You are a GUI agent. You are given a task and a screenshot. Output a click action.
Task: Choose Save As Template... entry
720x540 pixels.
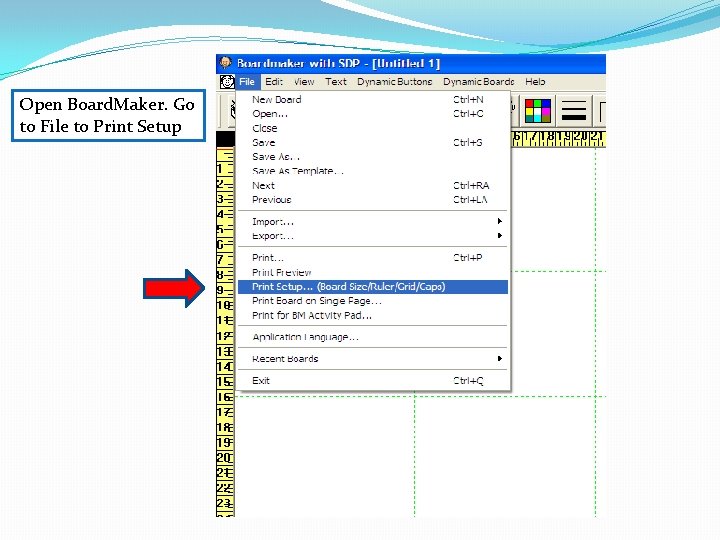(x=372, y=171)
